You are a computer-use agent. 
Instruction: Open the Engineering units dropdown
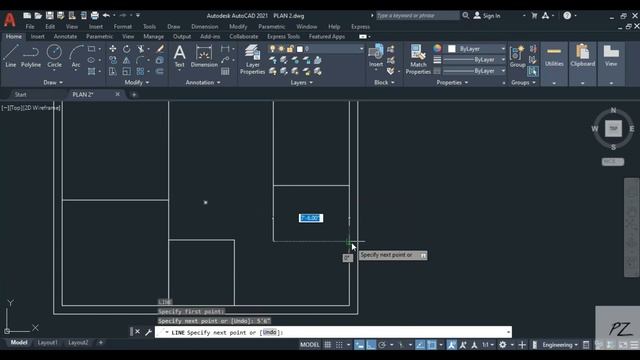point(560,345)
